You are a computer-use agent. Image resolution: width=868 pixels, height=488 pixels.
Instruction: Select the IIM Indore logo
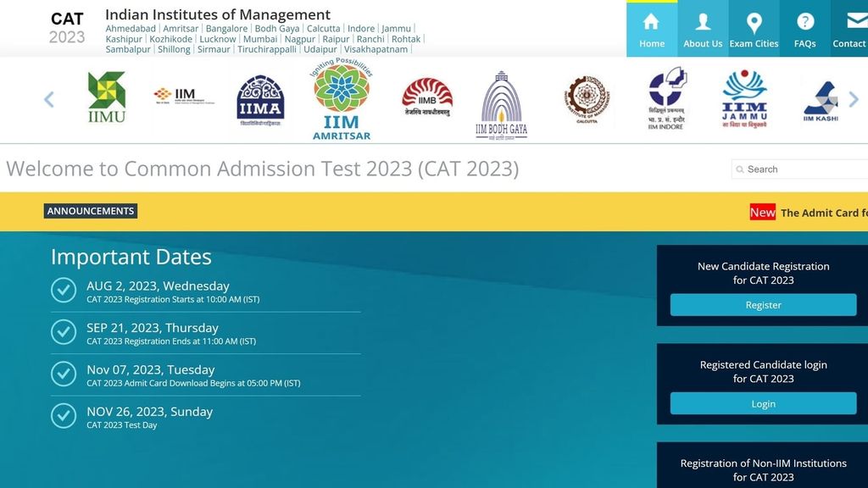coord(666,98)
